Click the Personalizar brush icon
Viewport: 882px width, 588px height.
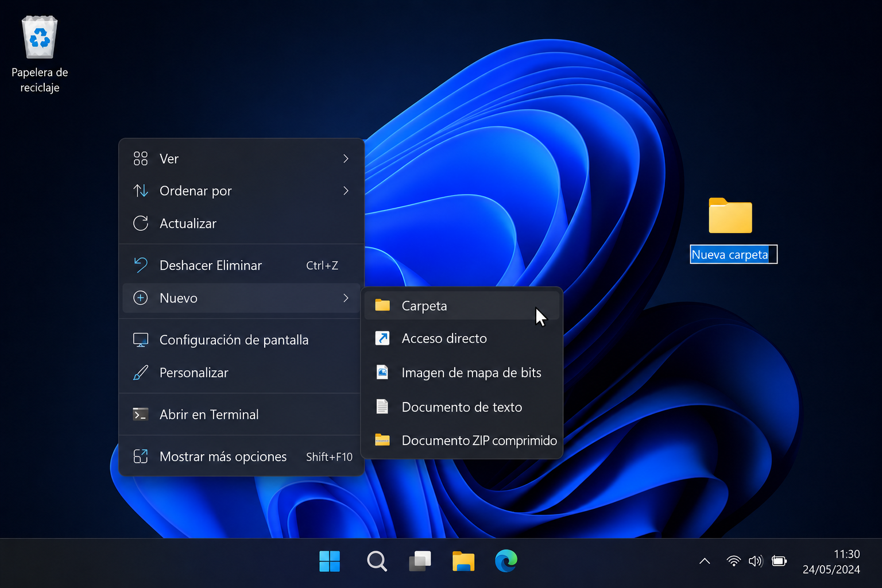tap(141, 373)
